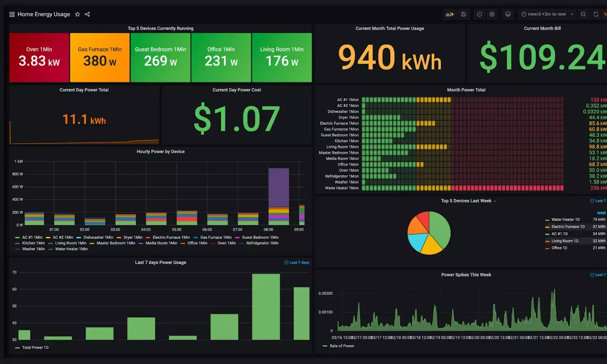Open the Hourly Power by Device panel title menu

[x=160, y=152]
